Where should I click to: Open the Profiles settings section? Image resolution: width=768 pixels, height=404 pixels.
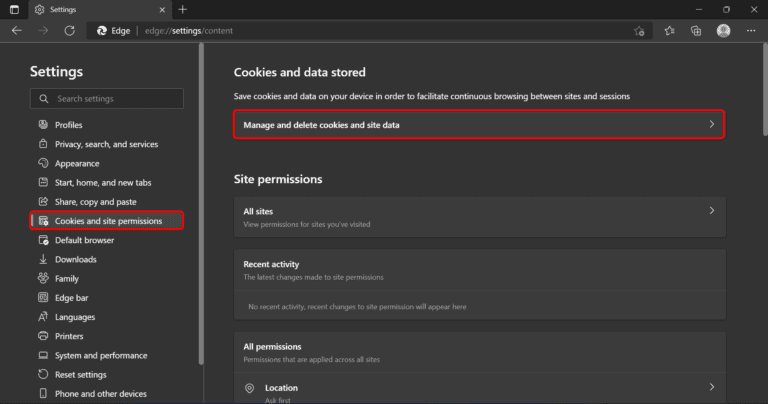68,125
